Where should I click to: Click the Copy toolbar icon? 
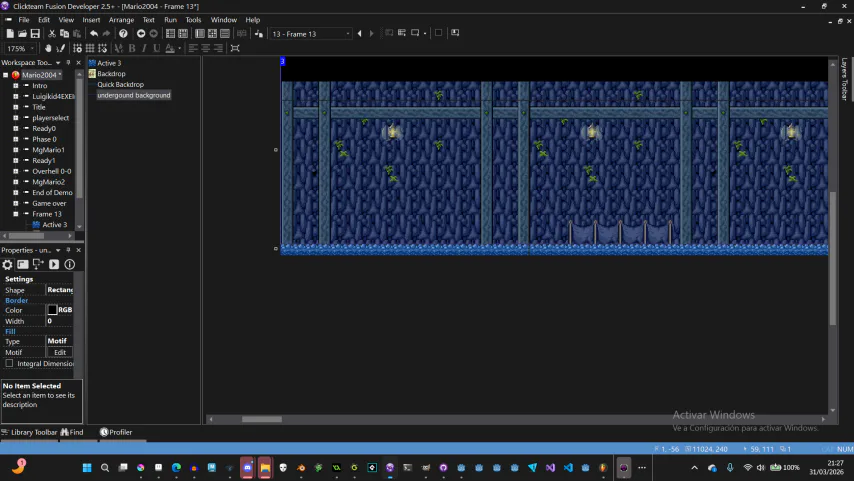pos(64,34)
